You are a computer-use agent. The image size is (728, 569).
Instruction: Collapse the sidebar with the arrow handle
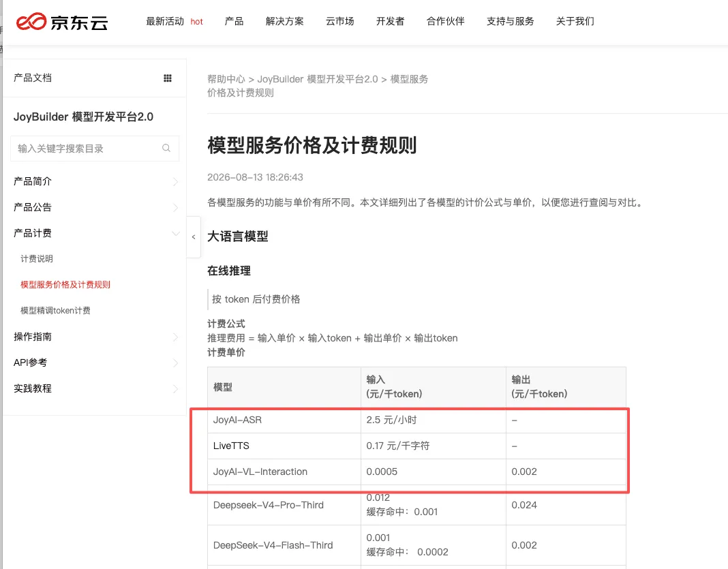(x=194, y=236)
